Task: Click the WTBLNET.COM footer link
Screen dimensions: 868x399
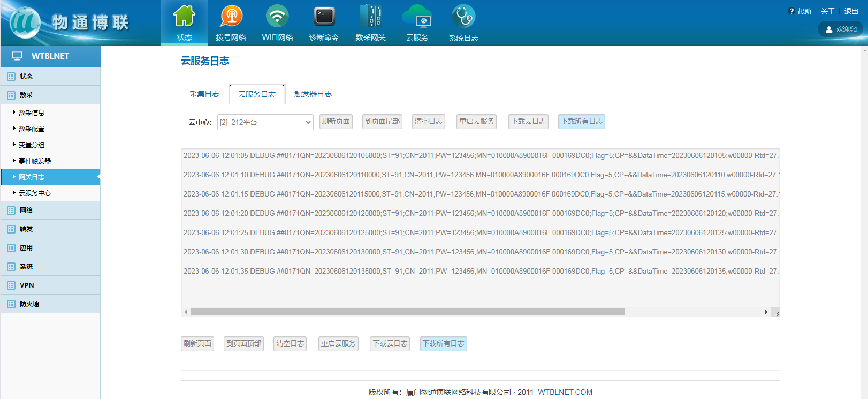Action: (x=565, y=392)
